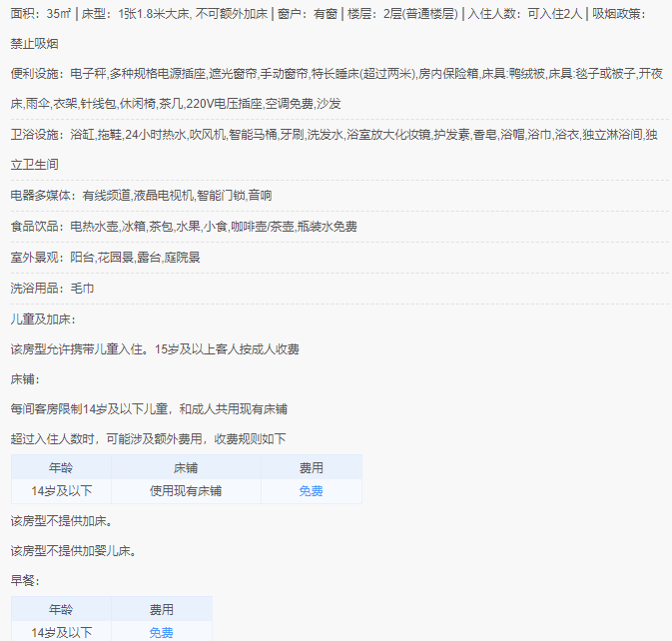The image size is (672, 641).
Task: Click the 面积：35㎡ text
Action: pos(41,14)
